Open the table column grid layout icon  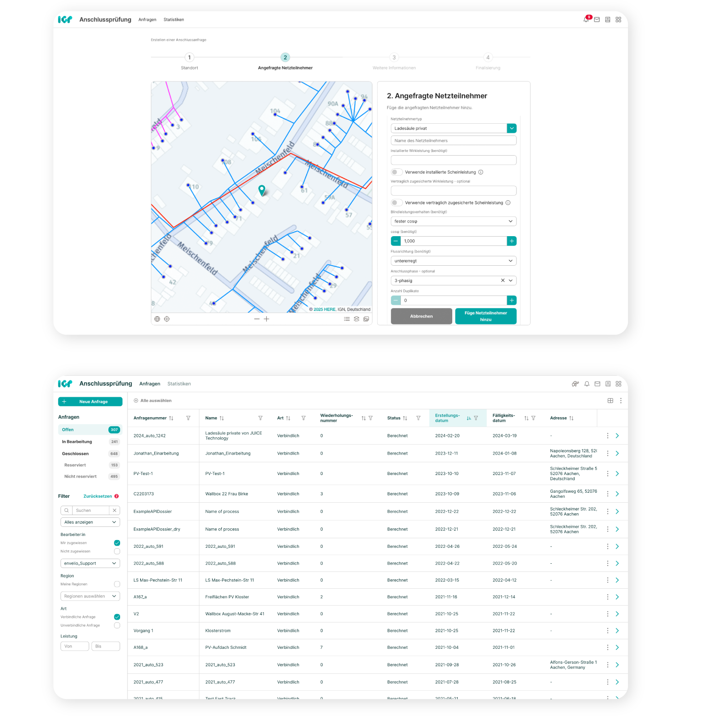point(610,401)
